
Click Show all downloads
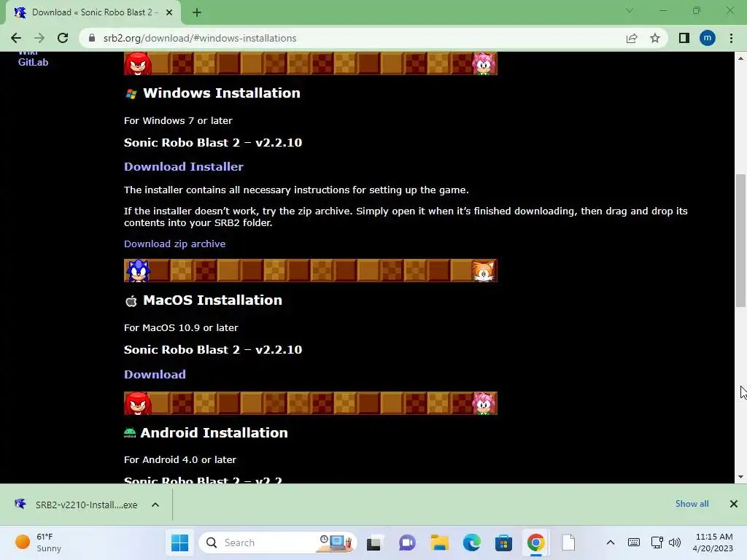pos(692,504)
